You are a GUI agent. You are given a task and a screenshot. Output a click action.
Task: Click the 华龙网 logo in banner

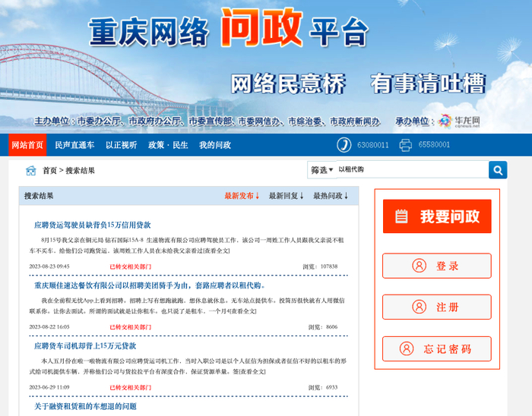pos(459,121)
